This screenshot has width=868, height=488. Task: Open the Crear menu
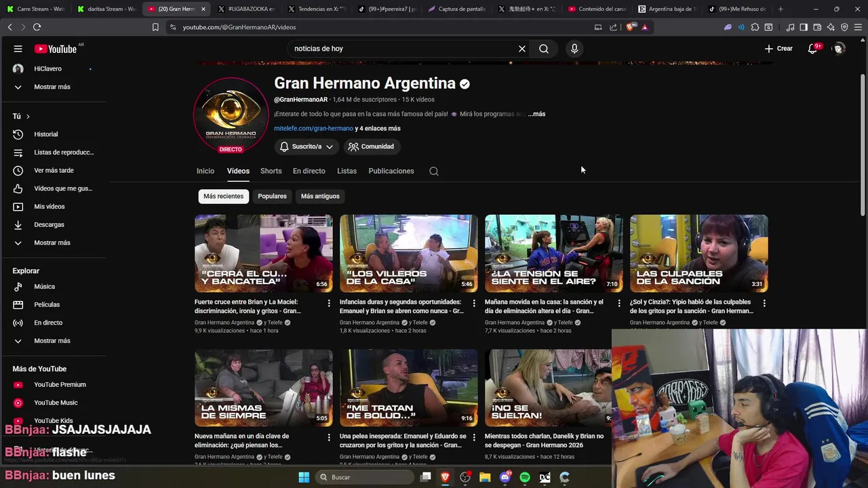[x=778, y=49]
